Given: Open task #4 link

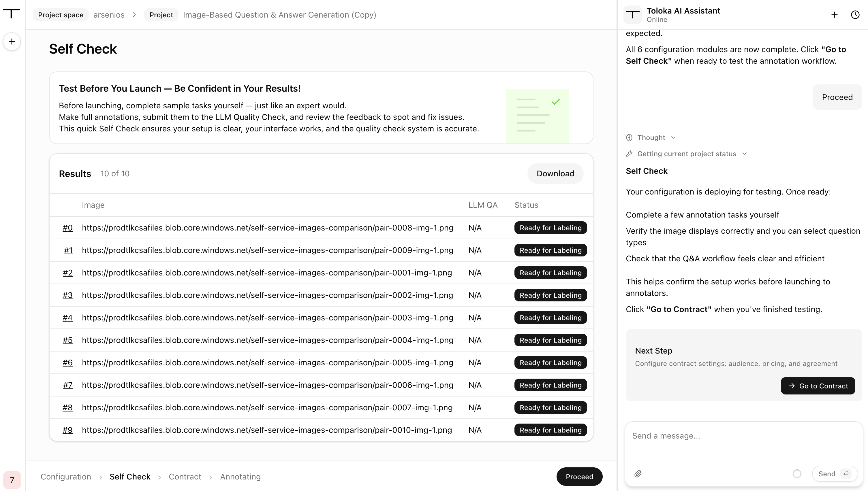Looking at the screenshot, I should coord(67,318).
